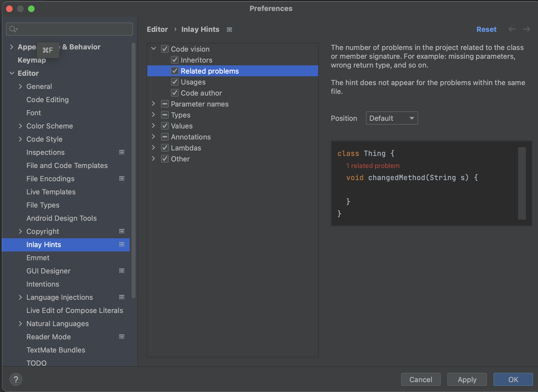Collapse the Code vision group

pos(154,49)
